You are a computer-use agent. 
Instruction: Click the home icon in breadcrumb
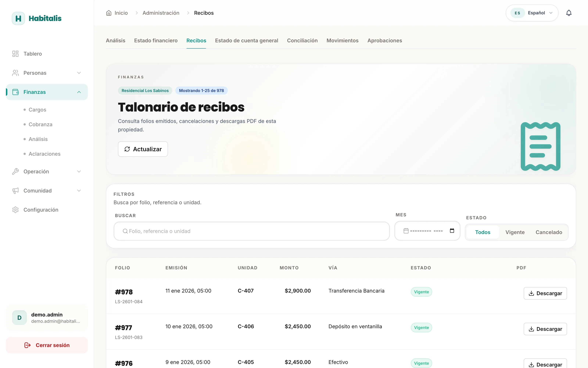(x=109, y=13)
